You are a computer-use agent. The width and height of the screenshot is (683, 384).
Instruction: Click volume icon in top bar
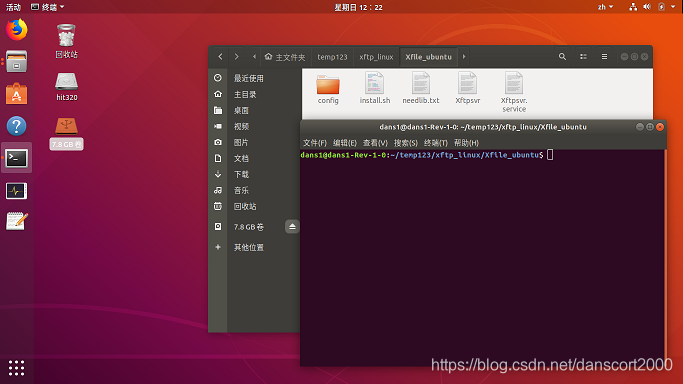[x=647, y=7]
